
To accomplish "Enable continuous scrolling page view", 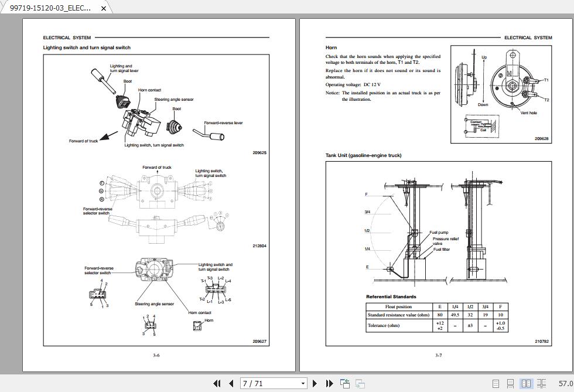I will click(x=510, y=383).
